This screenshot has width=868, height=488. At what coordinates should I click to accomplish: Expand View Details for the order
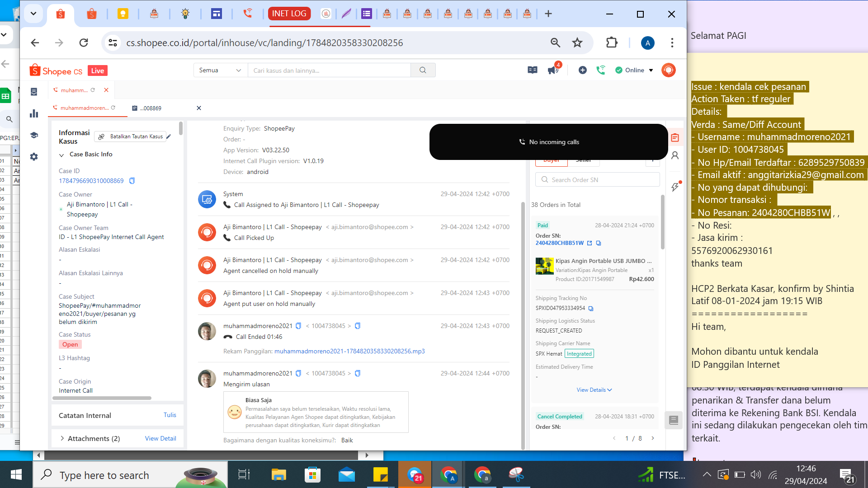click(594, 390)
